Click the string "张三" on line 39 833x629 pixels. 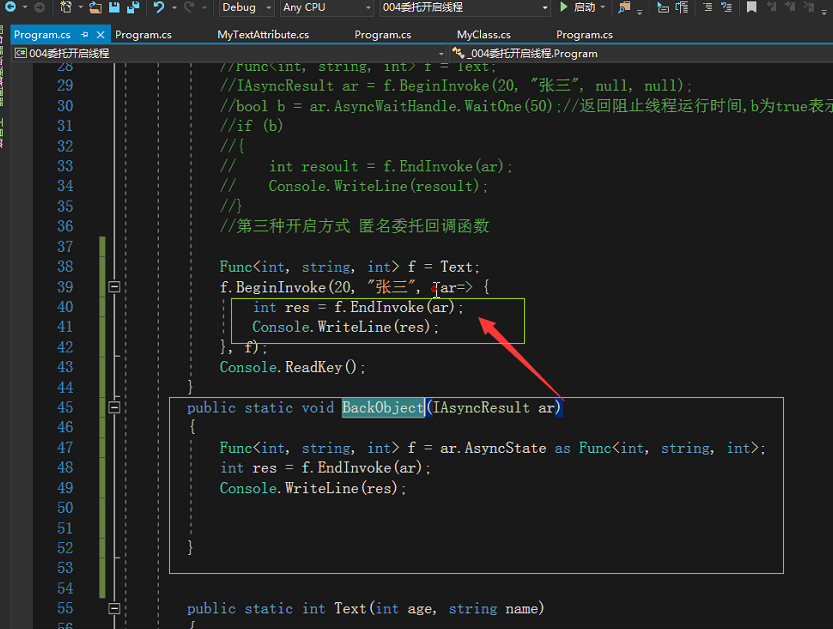pyautogui.click(x=391, y=287)
